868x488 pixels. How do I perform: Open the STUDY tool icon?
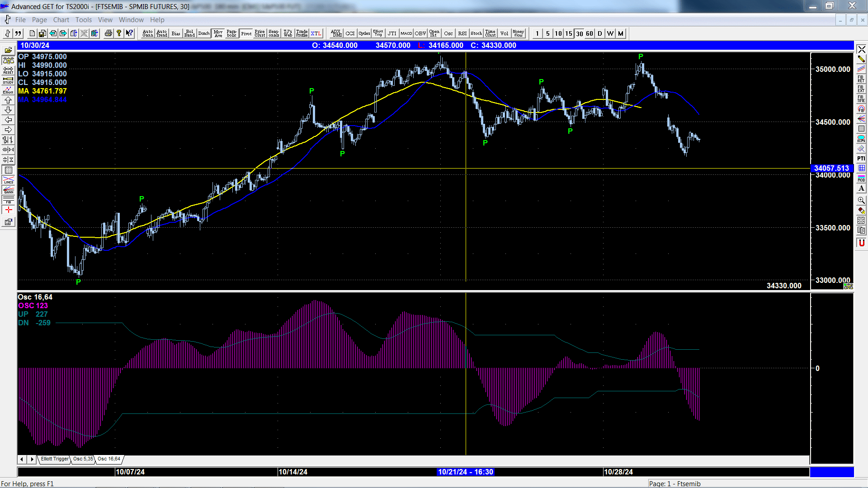pyautogui.click(x=8, y=80)
